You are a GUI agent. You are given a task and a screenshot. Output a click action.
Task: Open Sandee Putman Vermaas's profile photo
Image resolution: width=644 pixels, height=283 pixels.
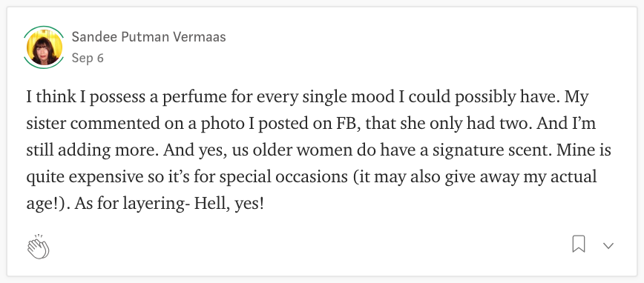pos(45,47)
